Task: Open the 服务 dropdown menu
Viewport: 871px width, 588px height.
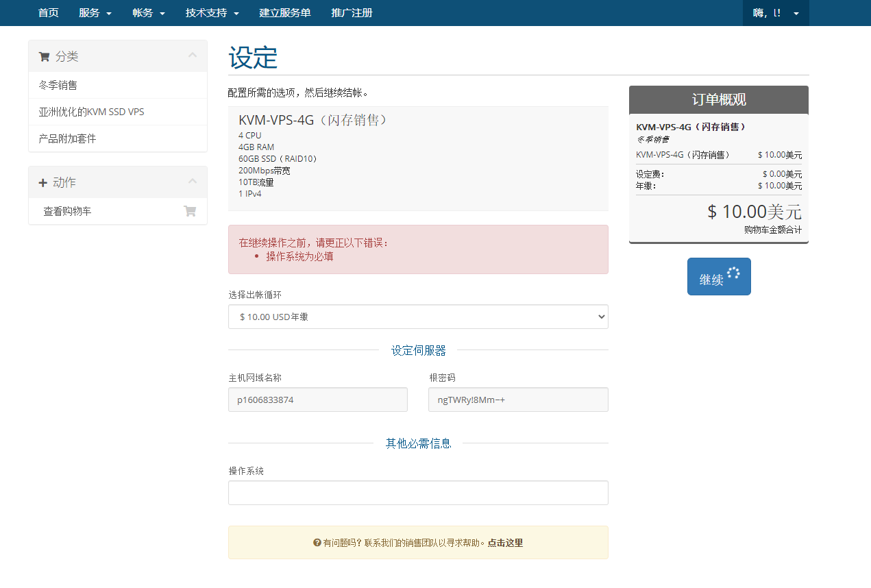Action: click(x=95, y=13)
